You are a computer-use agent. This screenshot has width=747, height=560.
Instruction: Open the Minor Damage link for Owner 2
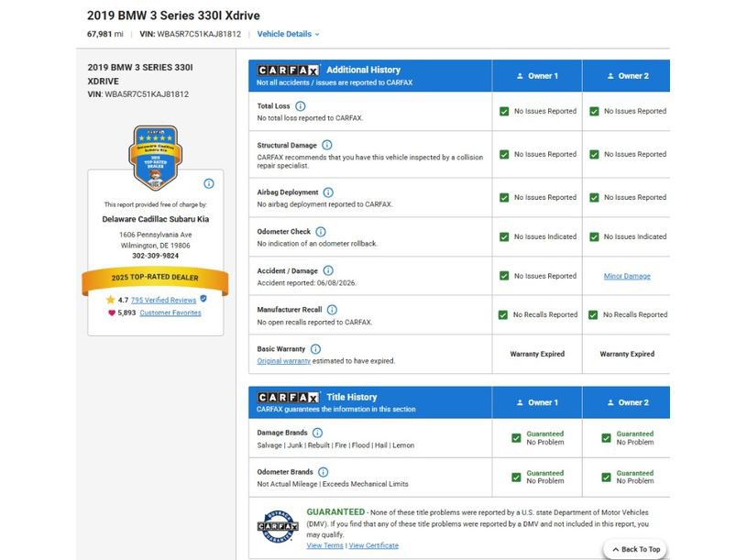coord(627,276)
